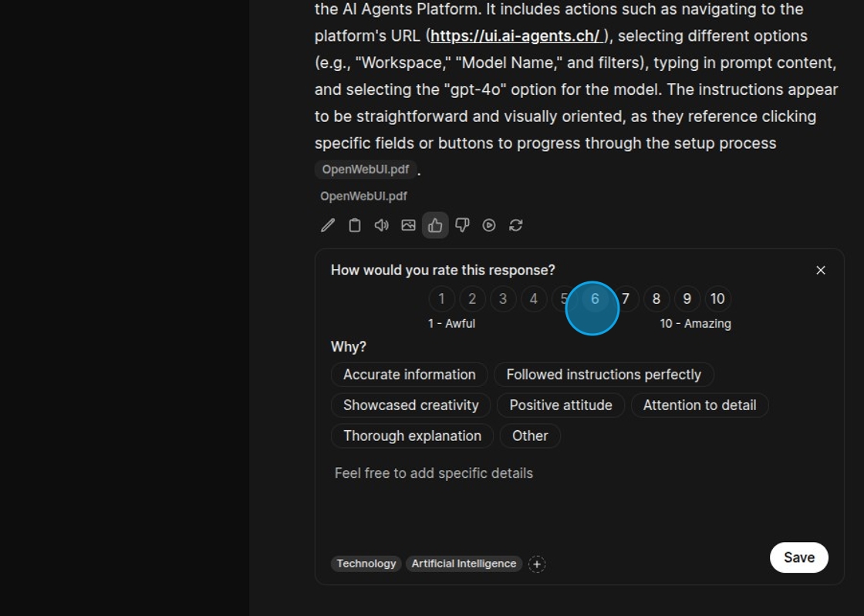Toggle the Followed instructions perfectly reason
Viewport: 864px width, 616px height.
(603, 375)
